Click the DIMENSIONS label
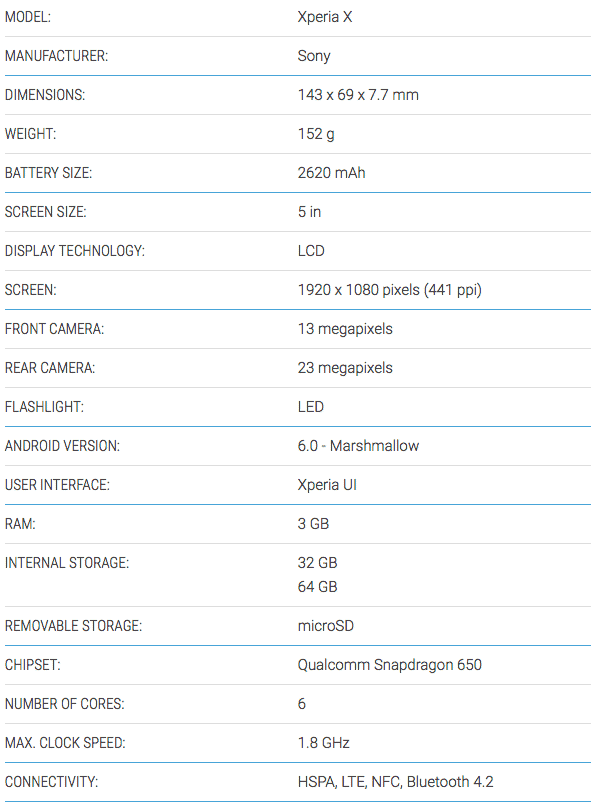Viewport: 598px width, 812px height. coord(45,95)
